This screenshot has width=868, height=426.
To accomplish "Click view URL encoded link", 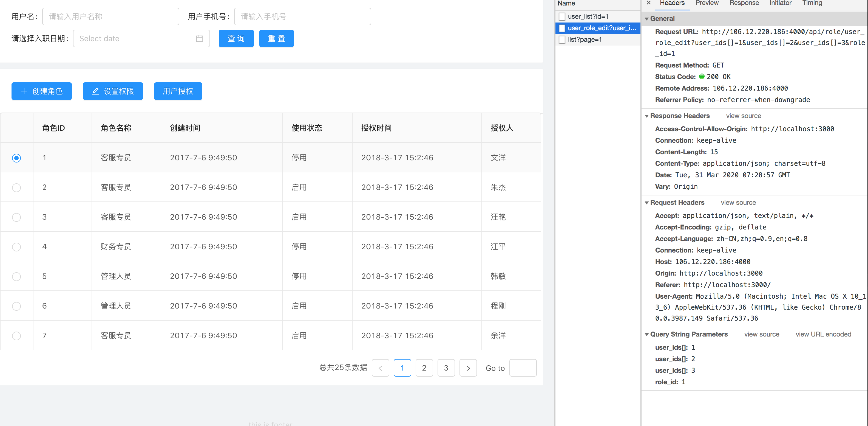I will [823, 335].
